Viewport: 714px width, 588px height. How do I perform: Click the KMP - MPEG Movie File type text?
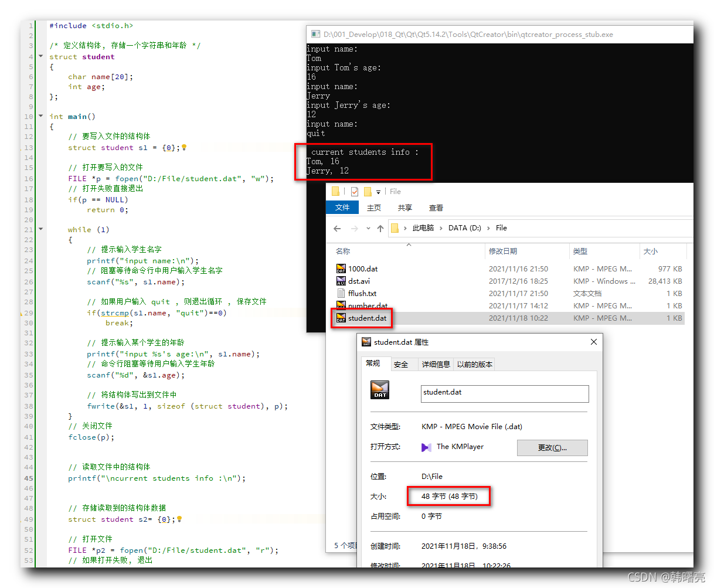(x=472, y=426)
